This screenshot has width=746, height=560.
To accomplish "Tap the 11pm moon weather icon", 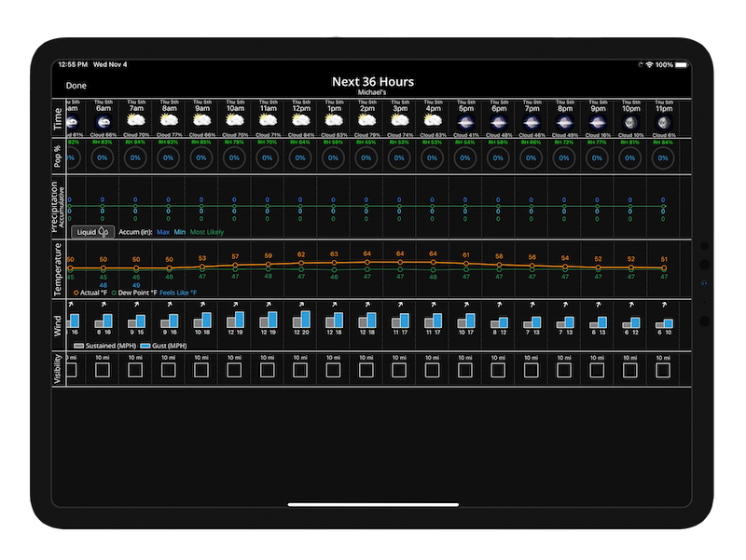I will coord(664,121).
